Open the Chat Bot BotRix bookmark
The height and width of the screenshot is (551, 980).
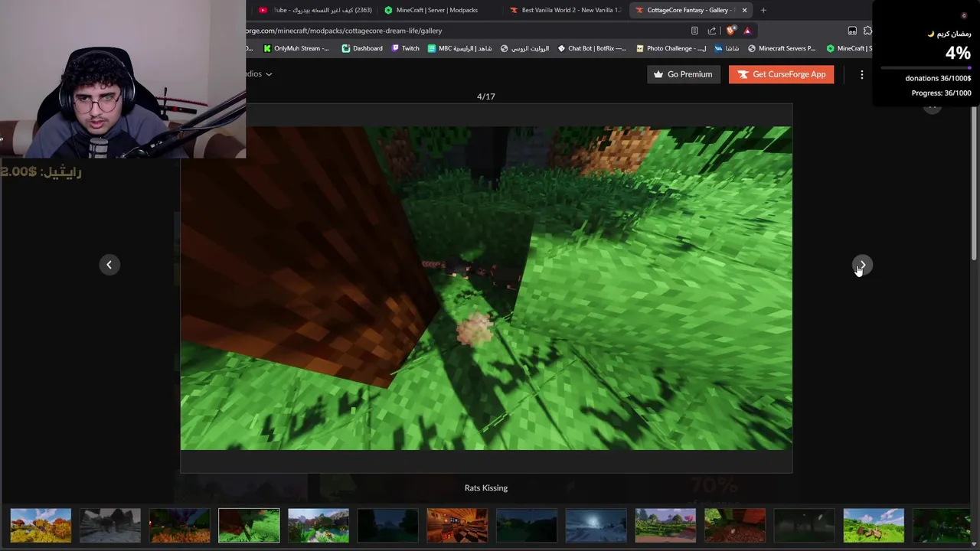[592, 48]
